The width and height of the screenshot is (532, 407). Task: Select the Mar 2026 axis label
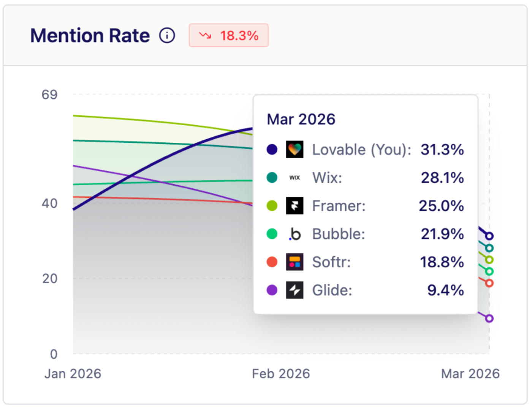(x=470, y=374)
